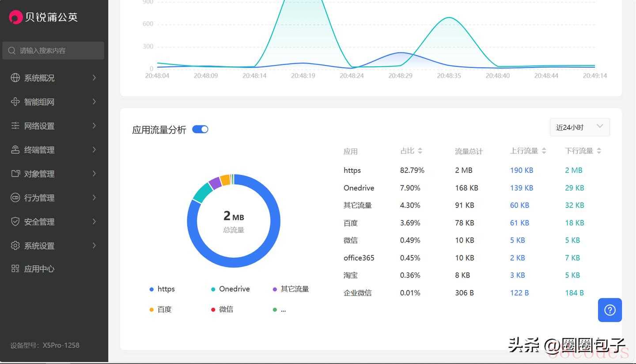Click Onedrive total 168 KB
Screen dimensions: 636x364
click(466, 188)
